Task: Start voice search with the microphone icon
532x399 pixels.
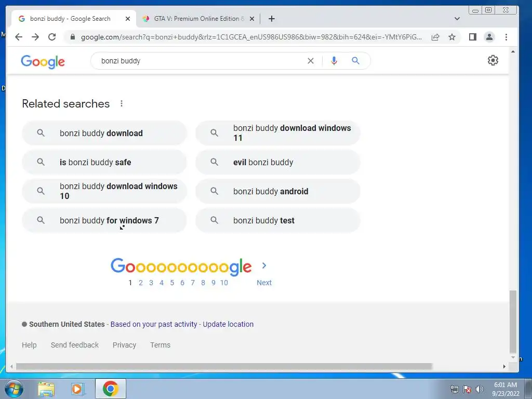Action: tap(334, 61)
